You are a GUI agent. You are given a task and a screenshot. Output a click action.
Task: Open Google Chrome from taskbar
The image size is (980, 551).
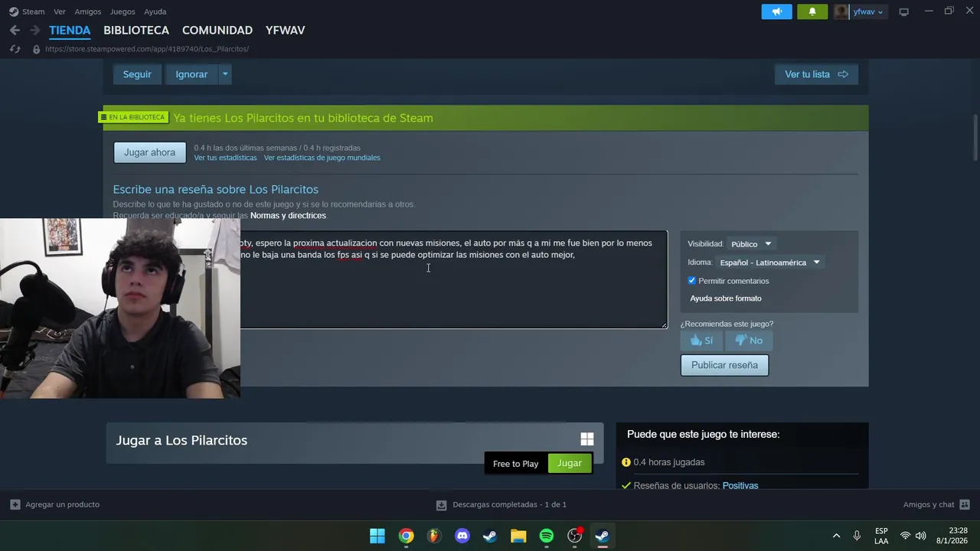tap(406, 536)
